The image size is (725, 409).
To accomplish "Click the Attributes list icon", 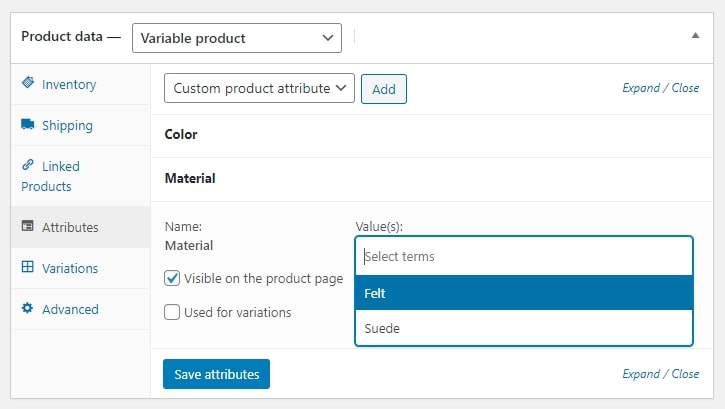I will point(28,227).
